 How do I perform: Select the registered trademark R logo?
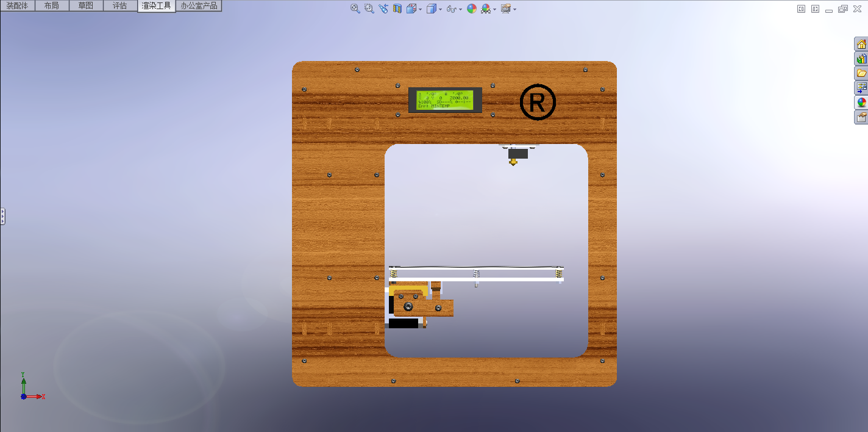538,103
